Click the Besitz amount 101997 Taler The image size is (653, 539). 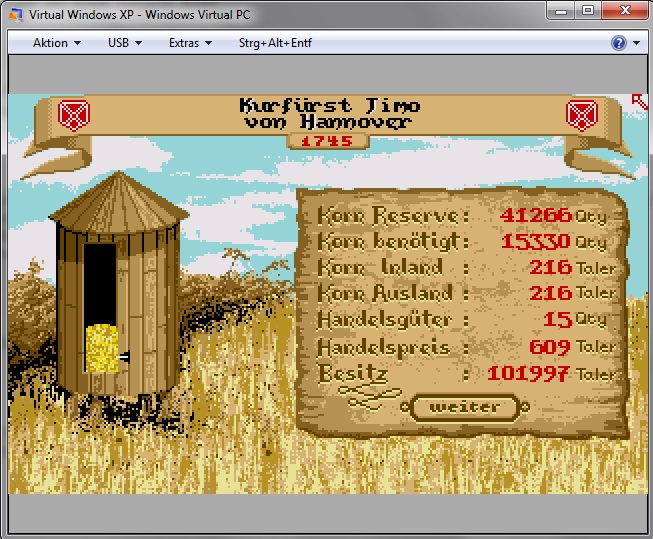pyautogui.click(x=529, y=373)
